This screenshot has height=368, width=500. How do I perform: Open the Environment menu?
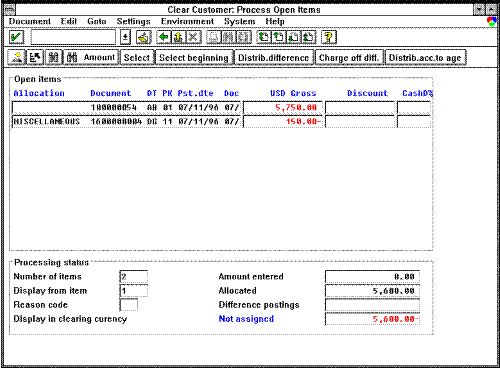187,21
